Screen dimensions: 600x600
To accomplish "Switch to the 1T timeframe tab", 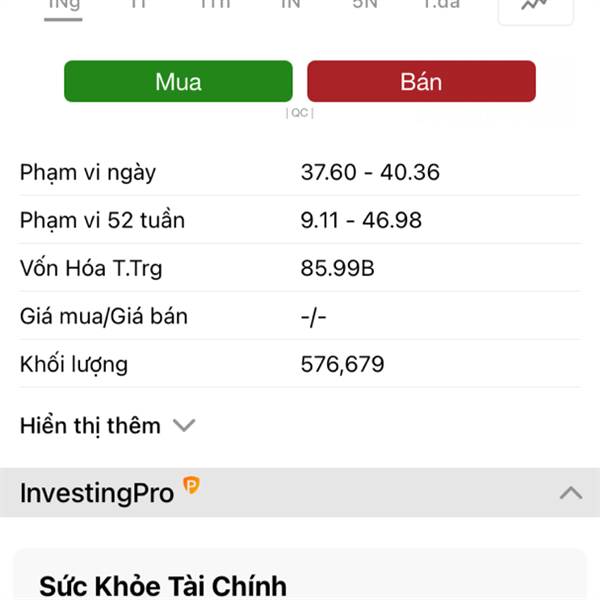I will [139, 5].
